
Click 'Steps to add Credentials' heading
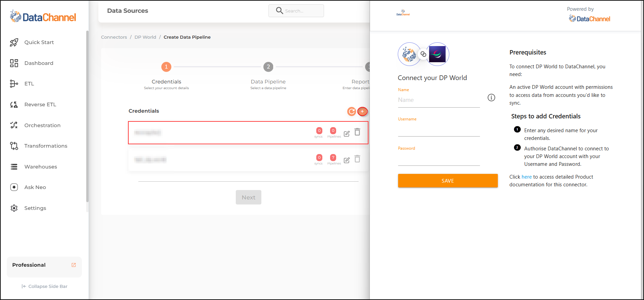(x=546, y=116)
